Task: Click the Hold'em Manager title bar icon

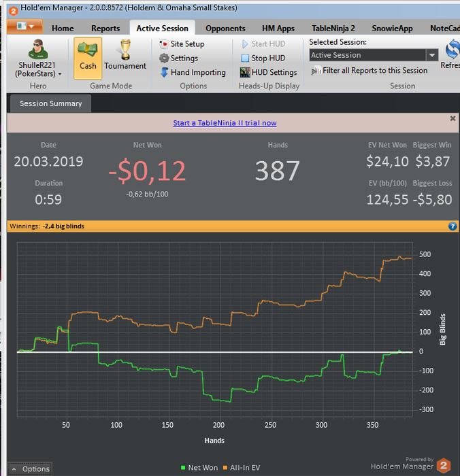Action: (13, 11)
